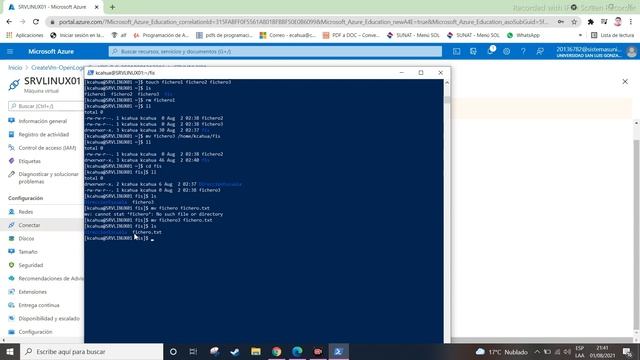The height and width of the screenshot is (360, 640).
Task: Open the PDF a DOC bookmark
Action: 351,36
